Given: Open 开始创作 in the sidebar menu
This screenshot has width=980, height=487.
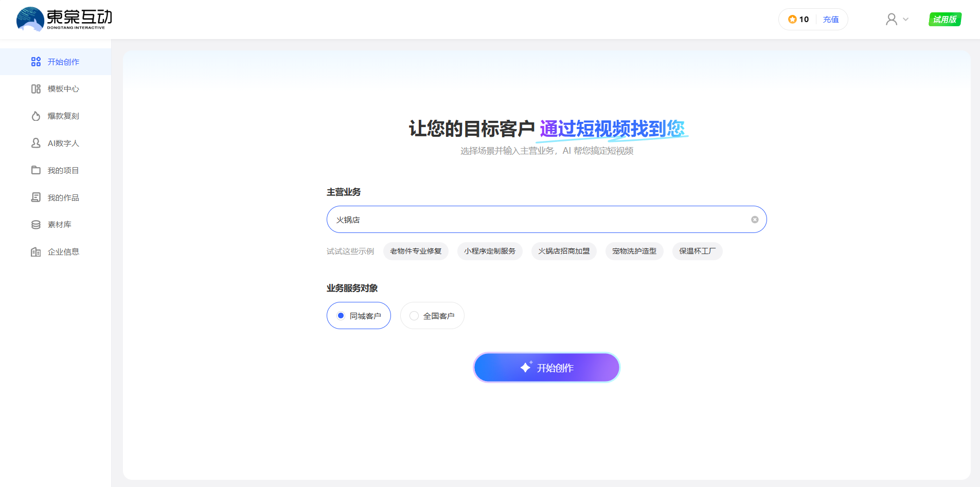Looking at the screenshot, I should click(x=56, y=62).
